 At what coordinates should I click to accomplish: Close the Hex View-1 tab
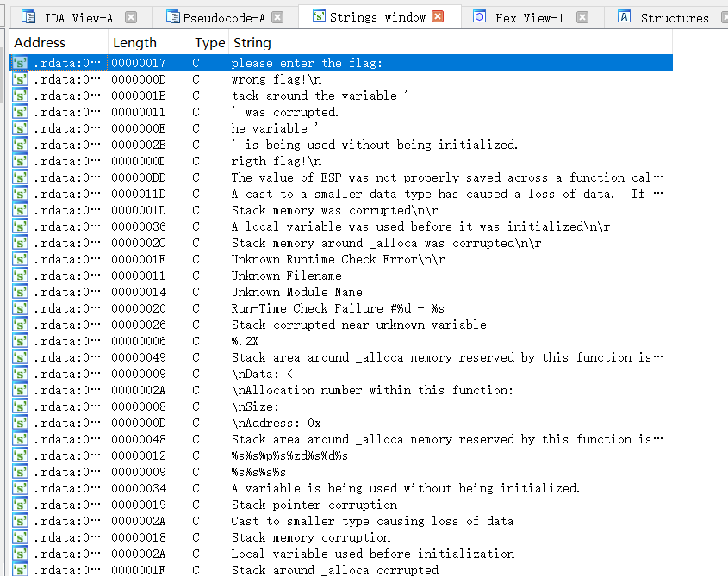pos(582,17)
